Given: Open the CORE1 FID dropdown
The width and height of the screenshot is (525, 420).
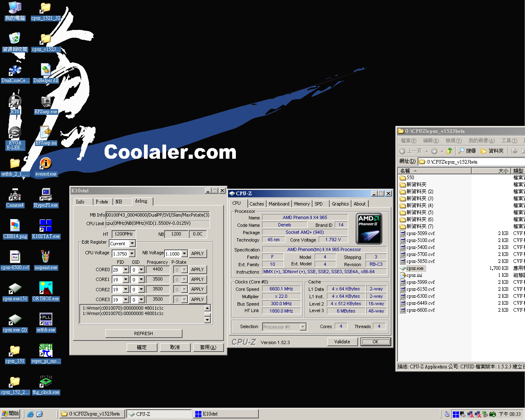Looking at the screenshot, I should [x=126, y=280].
